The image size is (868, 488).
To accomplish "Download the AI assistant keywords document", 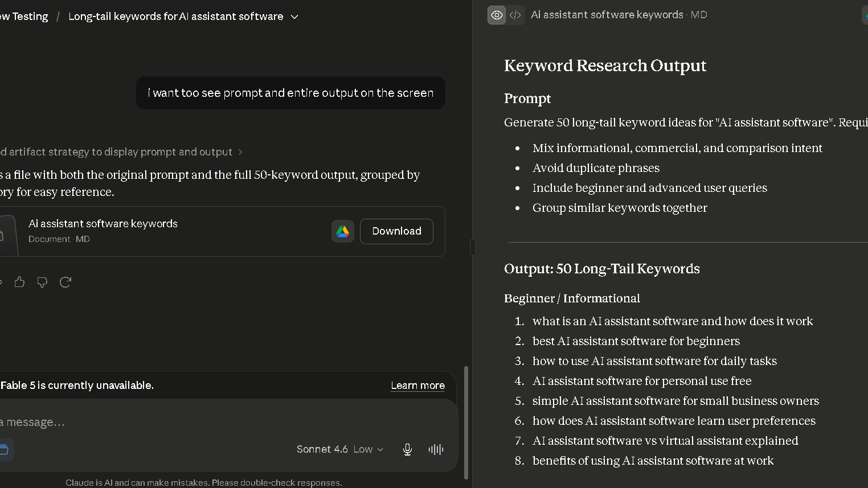I will point(396,231).
